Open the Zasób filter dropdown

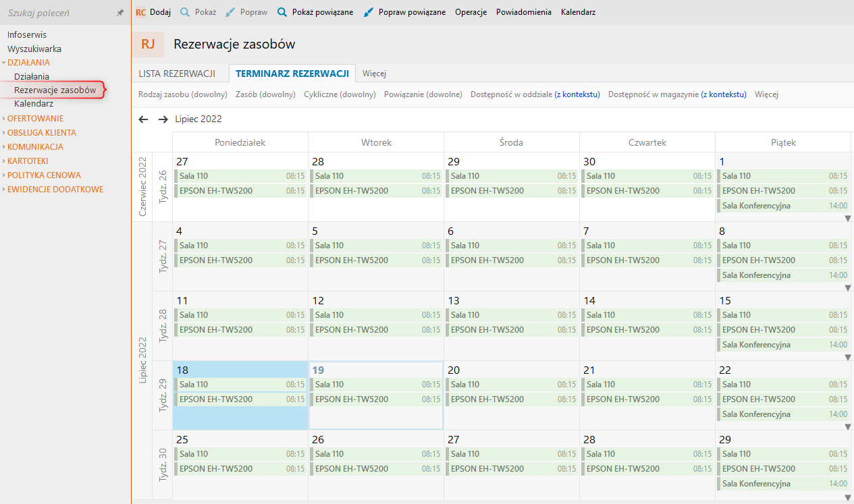click(x=265, y=94)
